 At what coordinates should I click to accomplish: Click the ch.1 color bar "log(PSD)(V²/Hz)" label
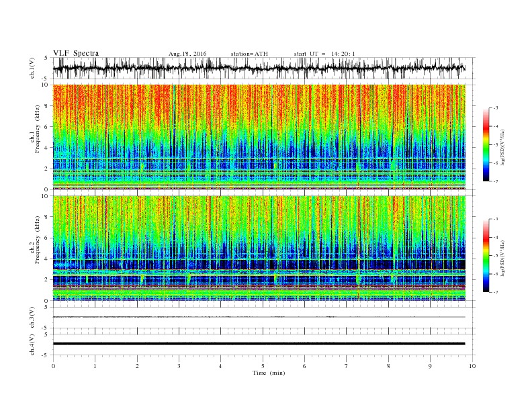[502, 147]
